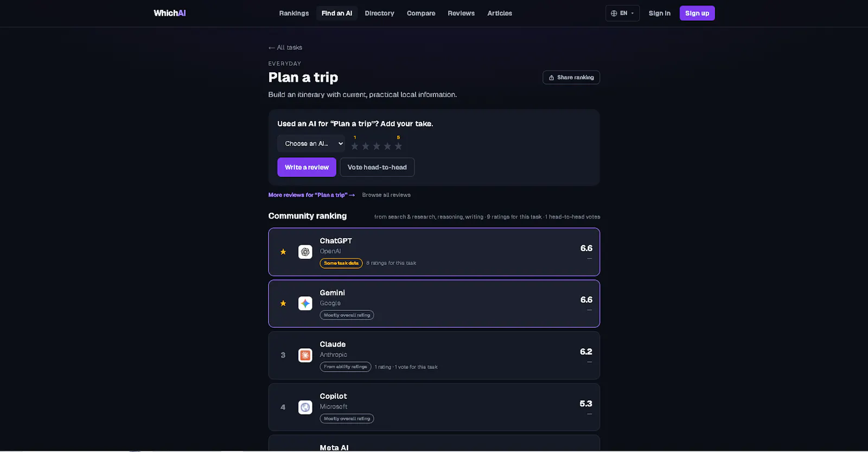Navigate to Reviews in top bar

pos(461,13)
